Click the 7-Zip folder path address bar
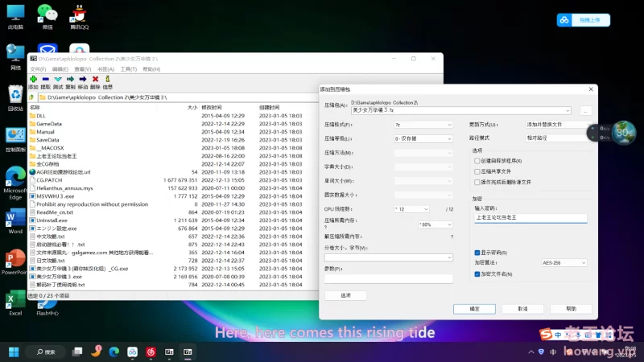 click(x=177, y=97)
